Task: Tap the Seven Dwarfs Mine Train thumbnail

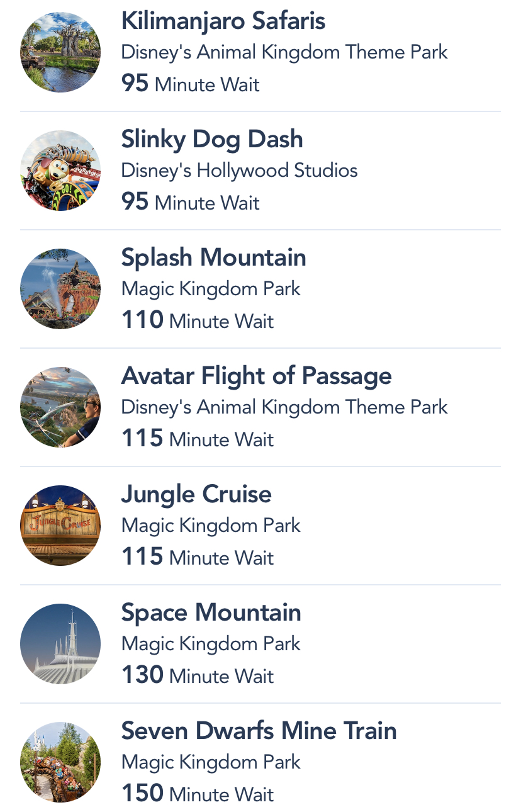Action: pyautogui.click(x=60, y=762)
